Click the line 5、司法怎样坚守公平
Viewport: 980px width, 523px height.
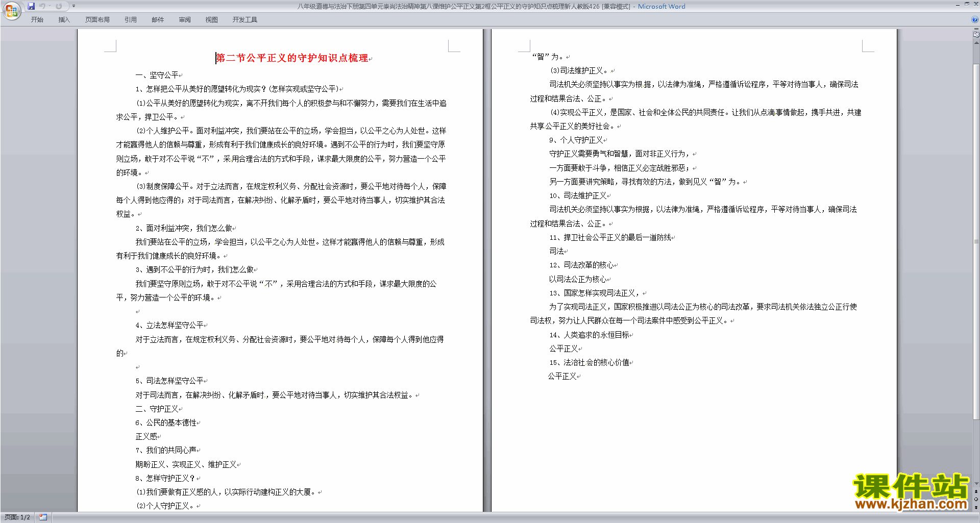[169, 381]
